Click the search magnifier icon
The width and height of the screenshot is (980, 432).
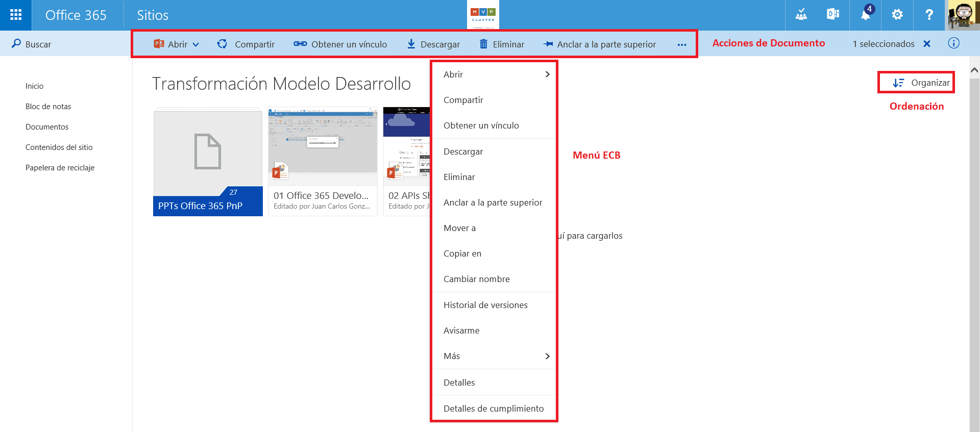16,44
